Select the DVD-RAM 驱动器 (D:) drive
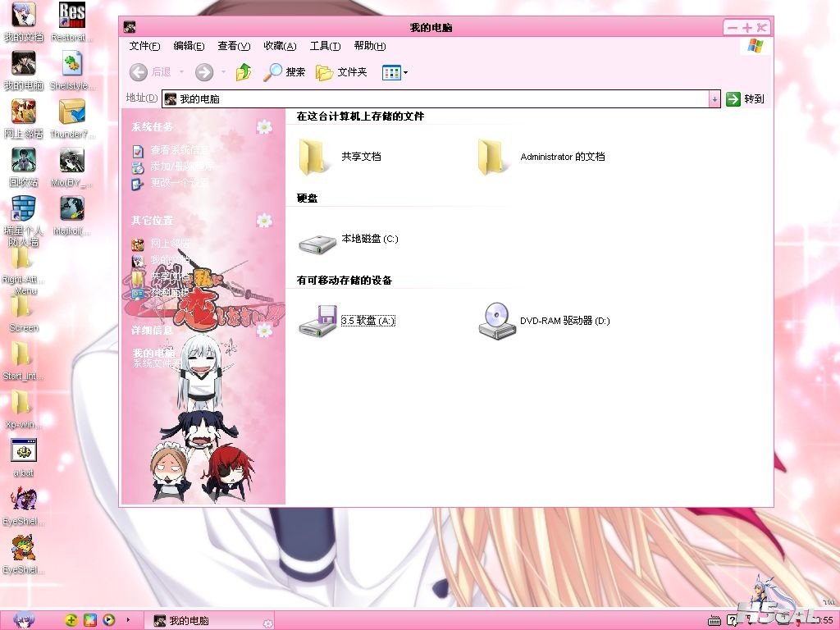The width and height of the screenshot is (840, 630). coord(544,321)
